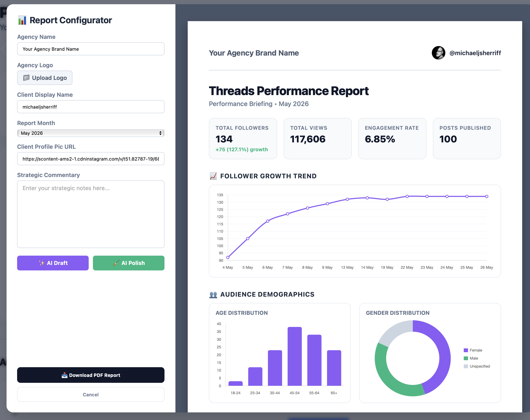Toggle Male legend entry in gender chart
The width and height of the screenshot is (530, 420).
(471, 358)
